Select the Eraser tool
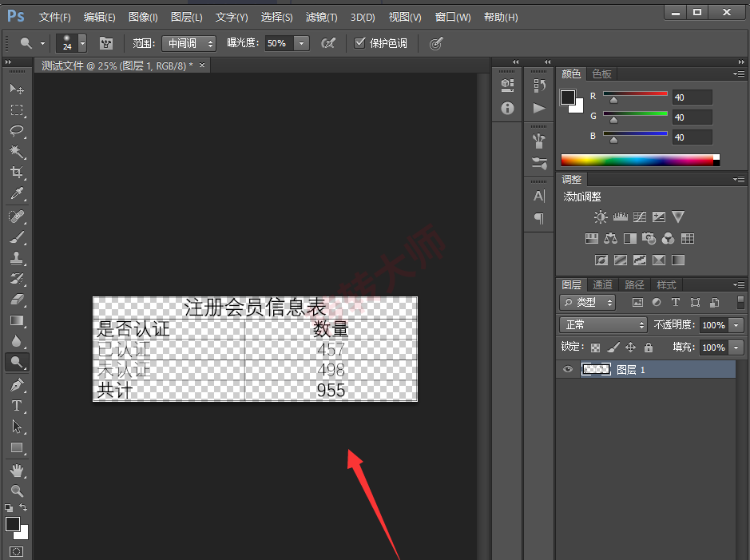750x560 pixels. (x=17, y=300)
